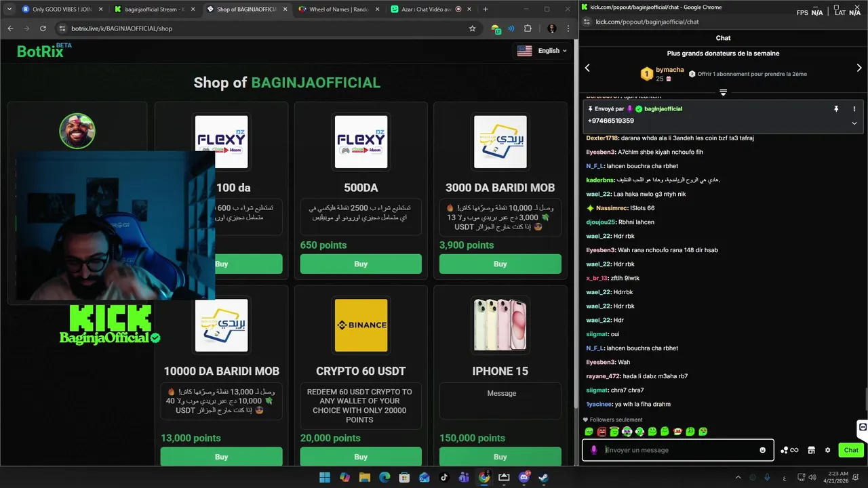
Task: Click the 20,000 points price text
Action: coord(330,438)
